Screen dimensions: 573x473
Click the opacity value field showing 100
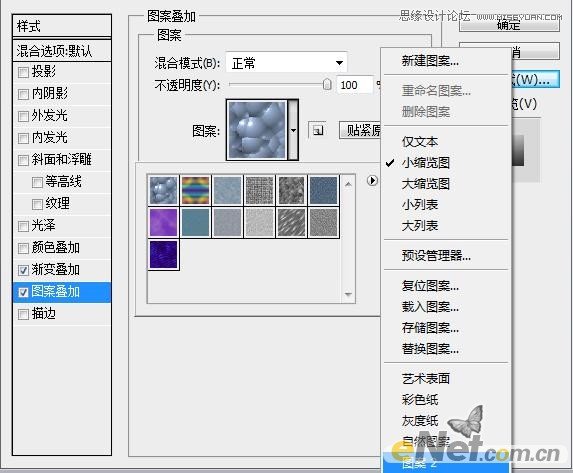point(354,85)
